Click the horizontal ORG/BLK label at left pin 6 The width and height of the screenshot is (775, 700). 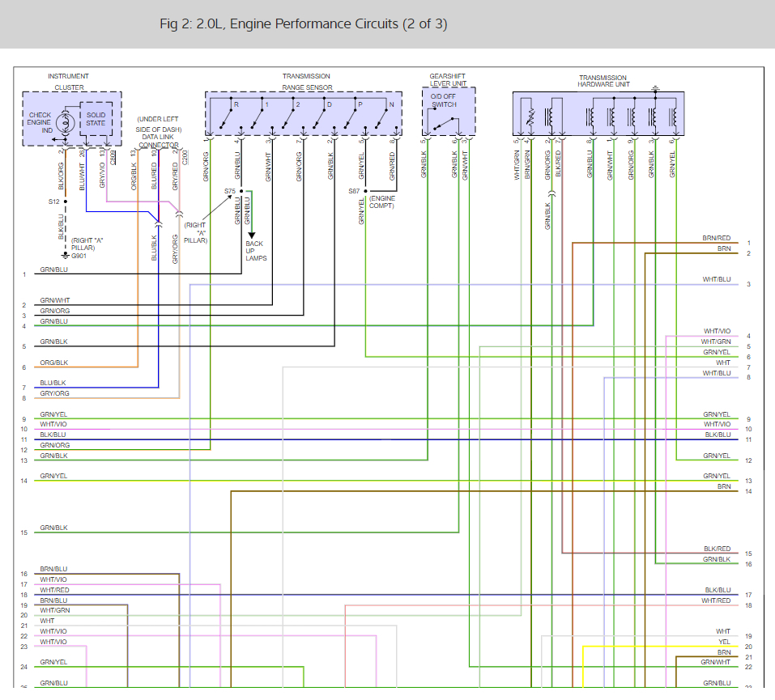54,363
